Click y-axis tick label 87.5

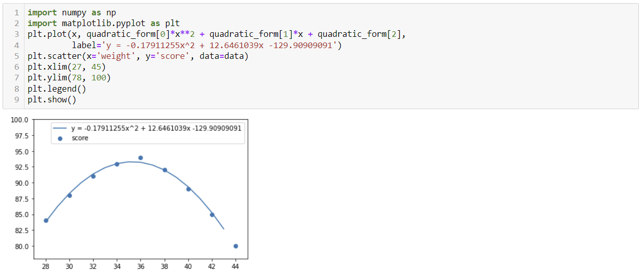[21, 199]
